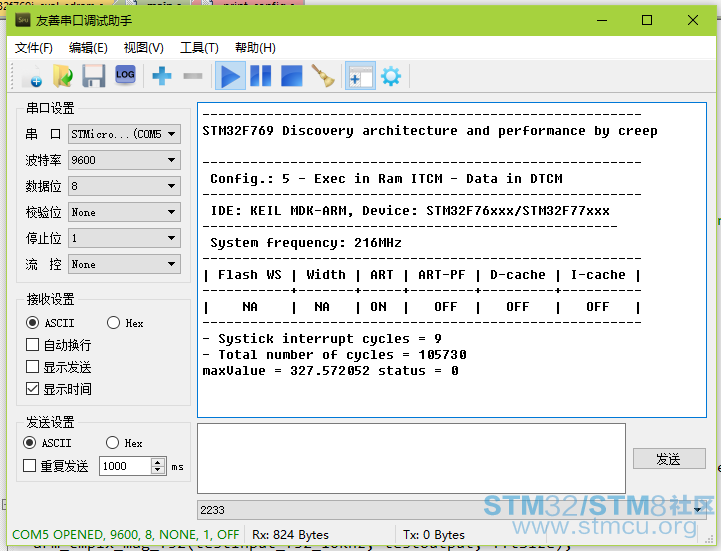Open the 编辑(E) menu
The height and width of the screenshot is (551, 721).
[88, 48]
